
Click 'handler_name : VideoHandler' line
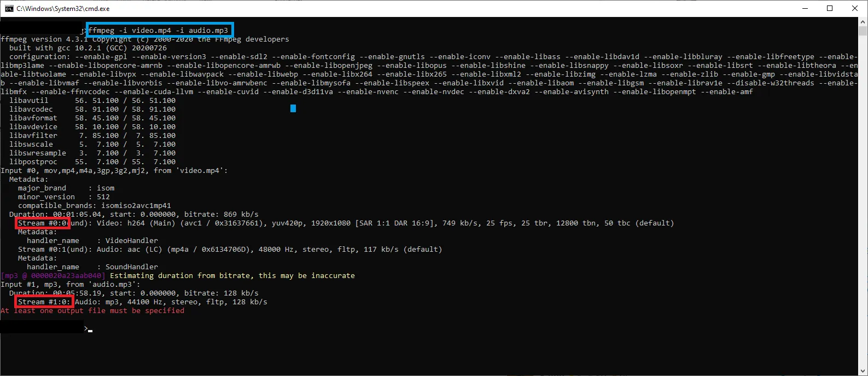point(92,240)
